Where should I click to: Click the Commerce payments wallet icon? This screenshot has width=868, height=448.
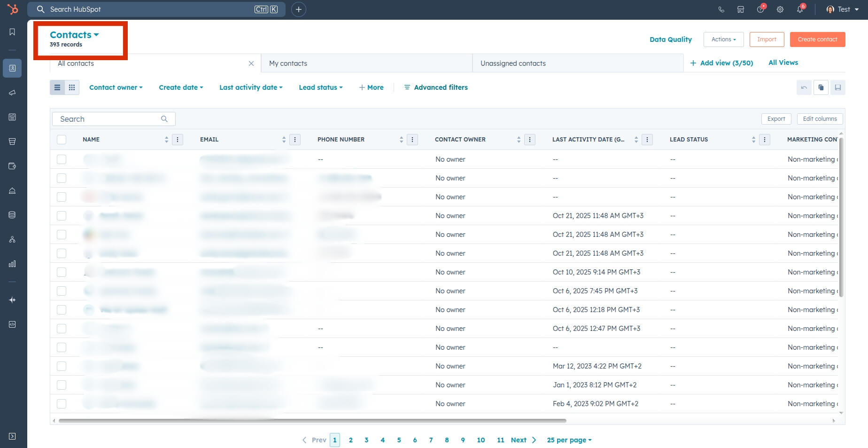point(12,166)
